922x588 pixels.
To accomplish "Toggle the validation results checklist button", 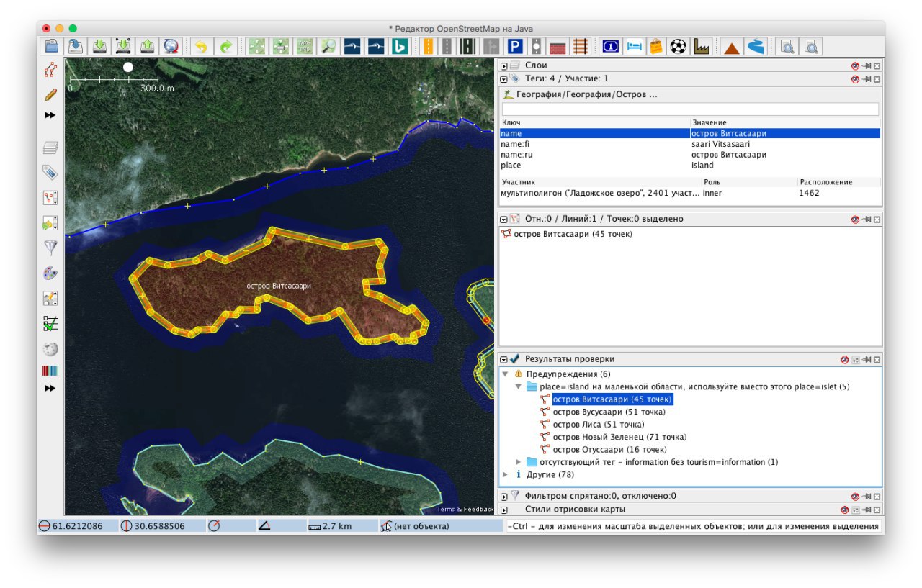I will 50,323.
